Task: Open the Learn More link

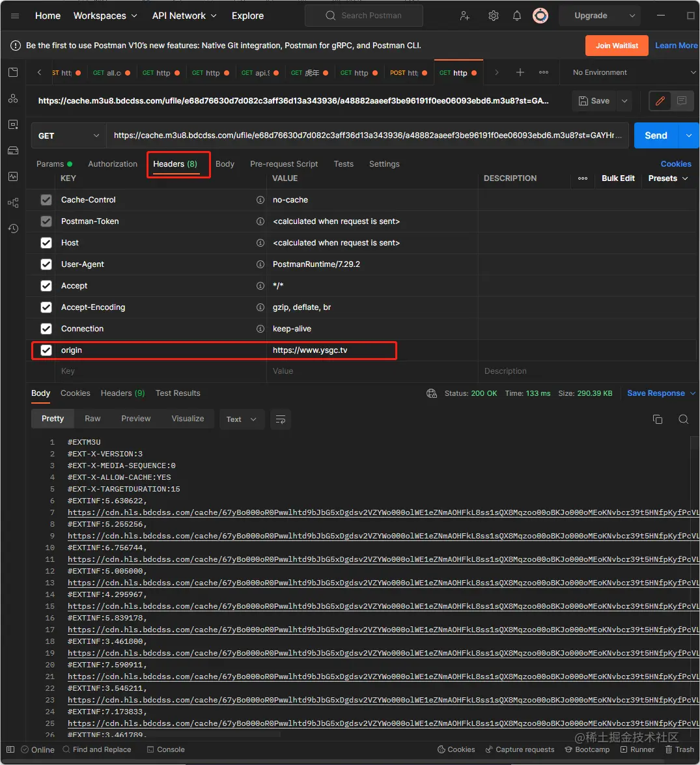Action: coord(676,46)
